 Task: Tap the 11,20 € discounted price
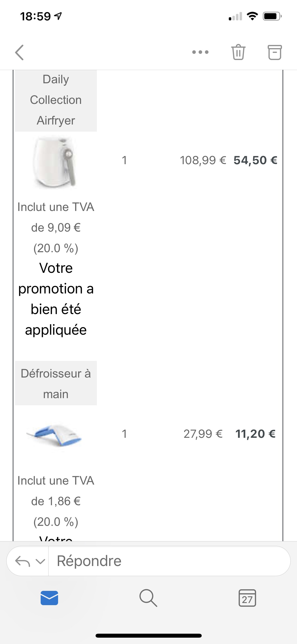(255, 434)
